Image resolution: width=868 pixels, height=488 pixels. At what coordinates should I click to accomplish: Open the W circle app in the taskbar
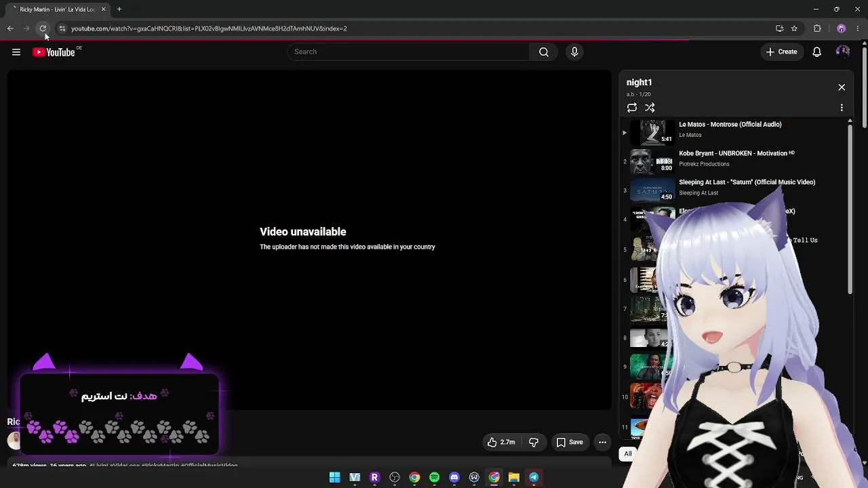coord(474,478)
